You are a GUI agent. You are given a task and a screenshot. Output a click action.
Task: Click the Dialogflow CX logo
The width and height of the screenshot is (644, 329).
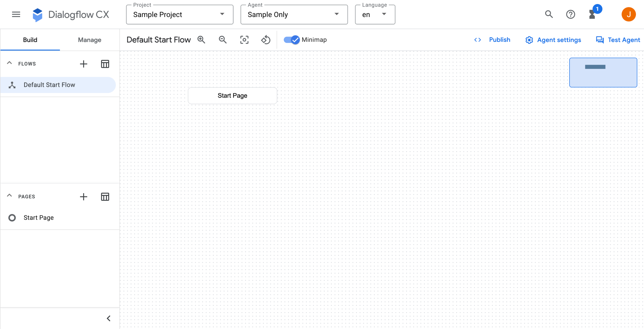[71, 15]
